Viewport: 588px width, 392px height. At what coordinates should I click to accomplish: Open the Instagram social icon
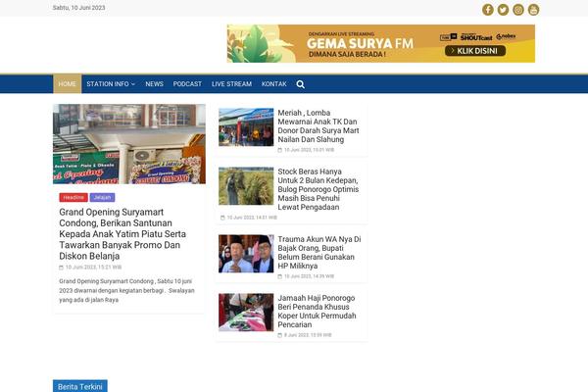(518, 10)
